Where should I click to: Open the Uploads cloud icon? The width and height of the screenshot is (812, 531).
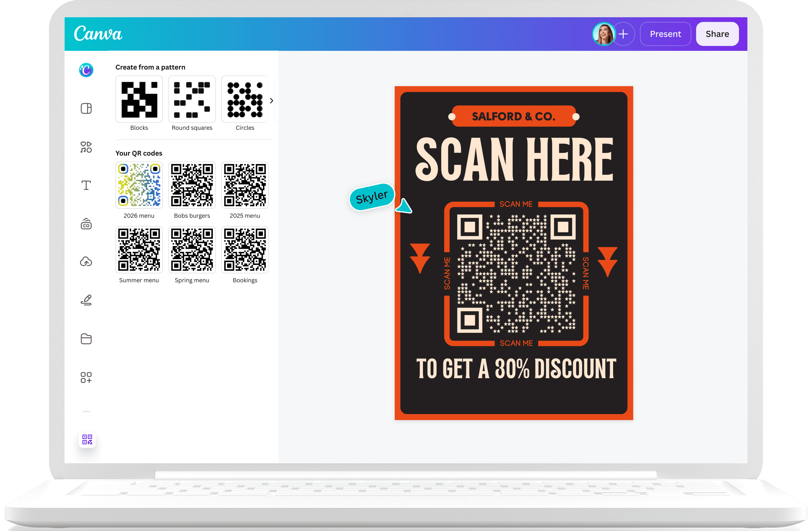coord(86,262)
